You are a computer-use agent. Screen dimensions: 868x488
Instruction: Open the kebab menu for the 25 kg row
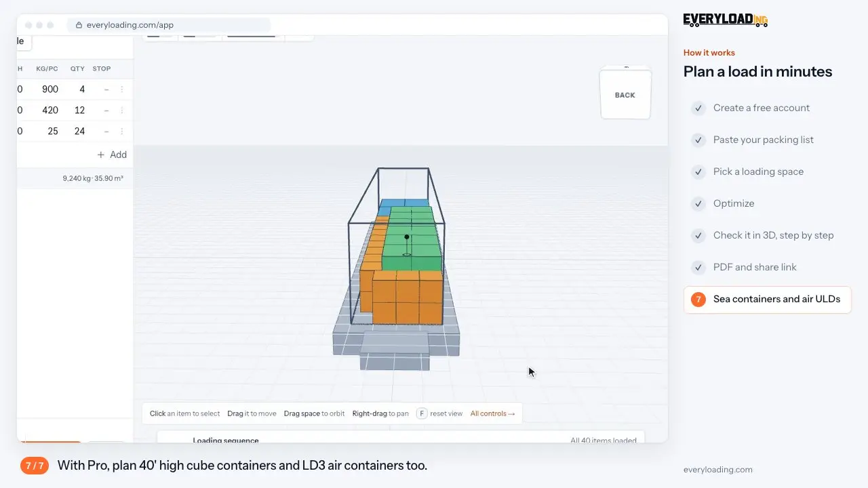pyautogui.click(x=122, y=131)
